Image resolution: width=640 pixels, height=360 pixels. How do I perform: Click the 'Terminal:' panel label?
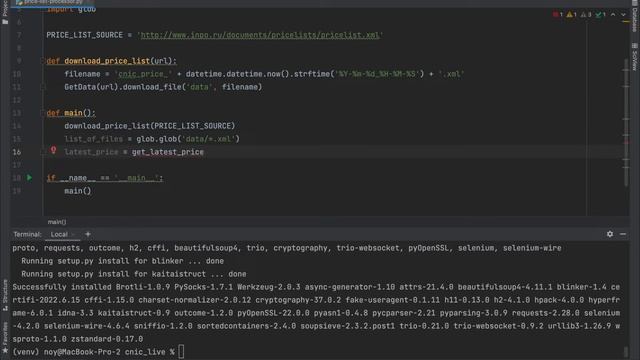click(27, 234)
